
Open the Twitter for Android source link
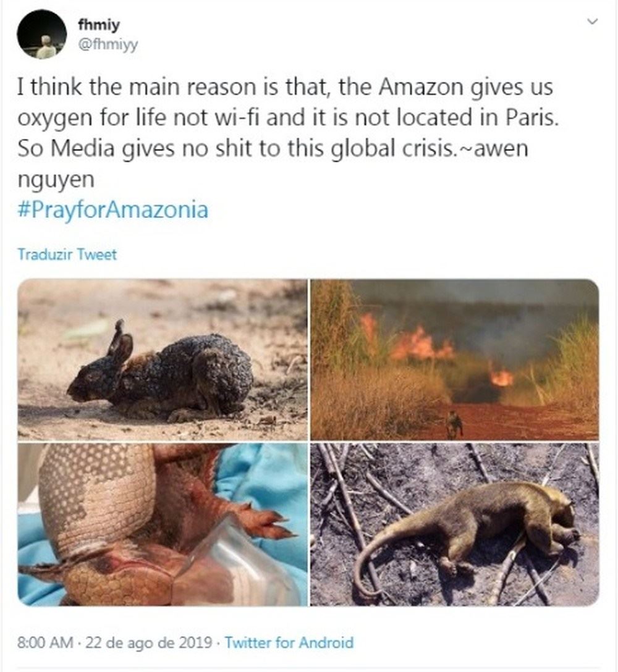[x=289, y=642]
